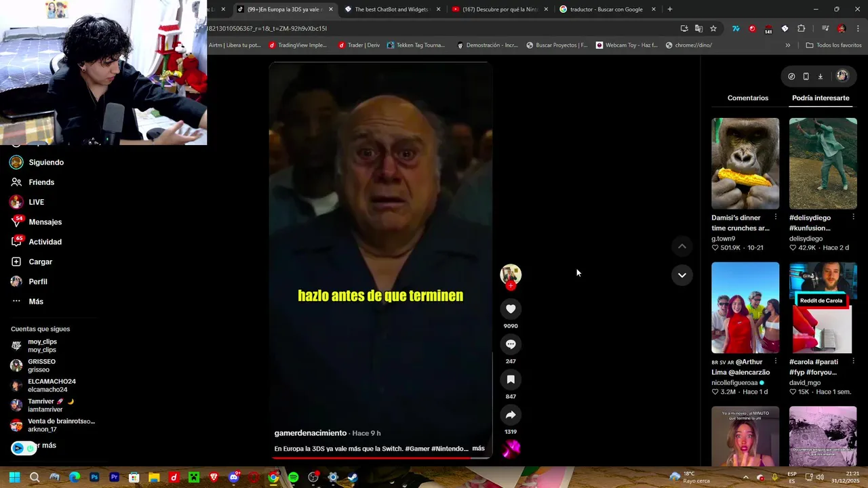Open Spotify from the taskbar
Screen dimensions: 868x488
pos(293,477)
